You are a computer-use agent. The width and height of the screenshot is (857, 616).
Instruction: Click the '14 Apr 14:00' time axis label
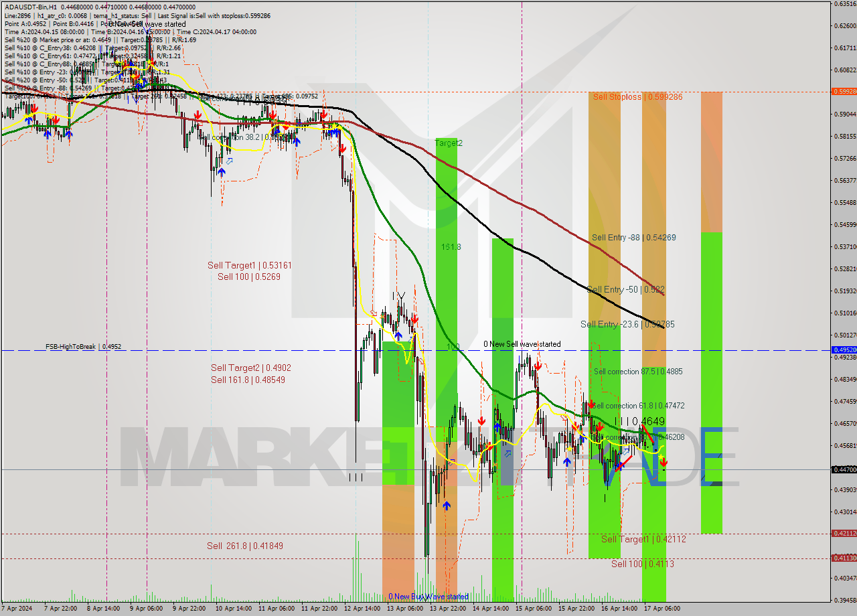[x=491, y=609]
